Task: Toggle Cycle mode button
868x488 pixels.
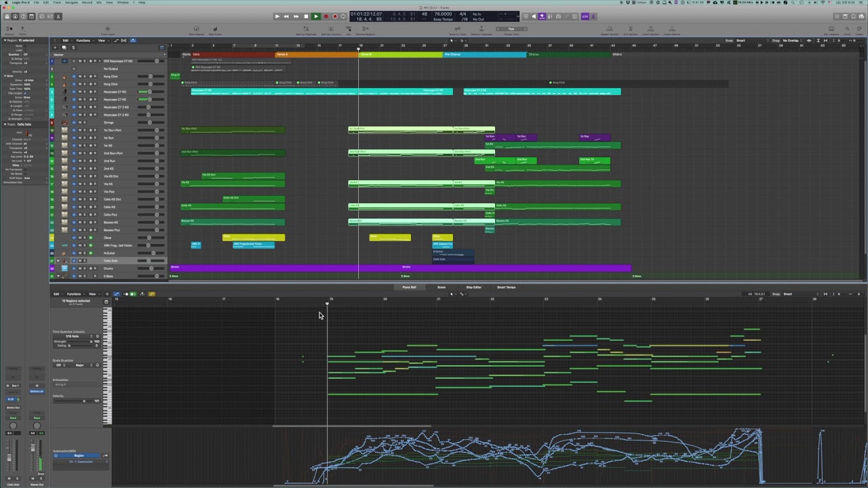Action: (x=343, y=16)
